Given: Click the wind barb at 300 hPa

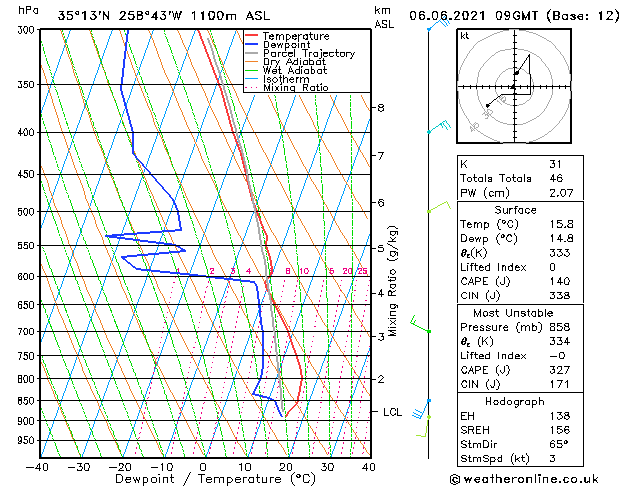Looking at the screenshot, I should 439,24.
